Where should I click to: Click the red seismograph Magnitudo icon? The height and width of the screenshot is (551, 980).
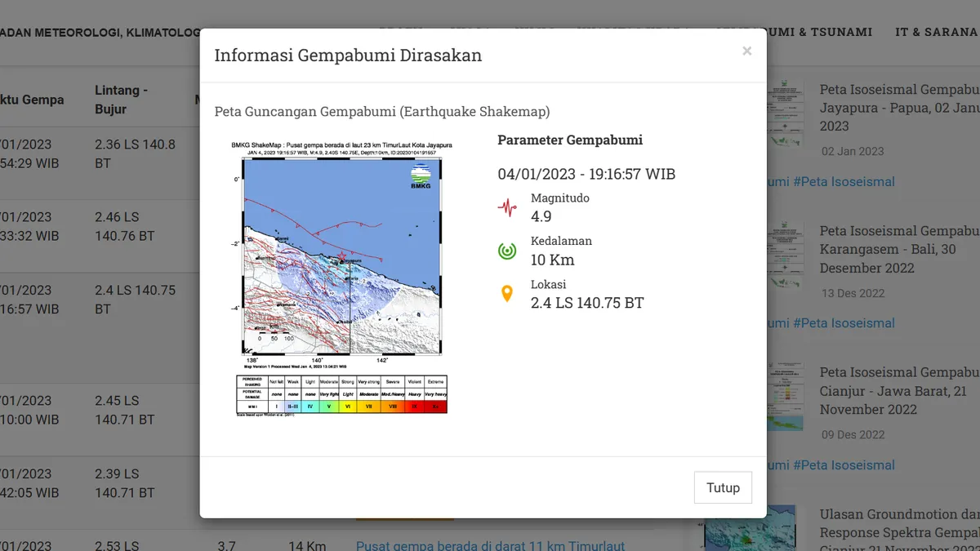coord(507,207)
